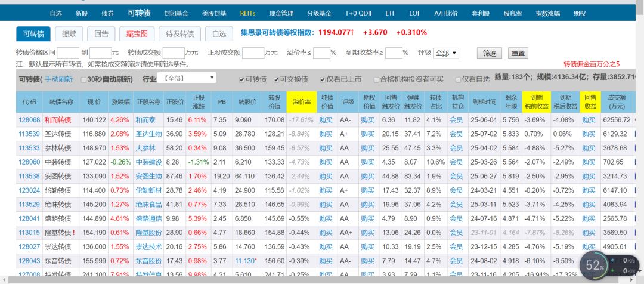This screenshot has width=644, height=284.
Task: Switch to the 强赎 tab
Action: click(x=68, y=33)
